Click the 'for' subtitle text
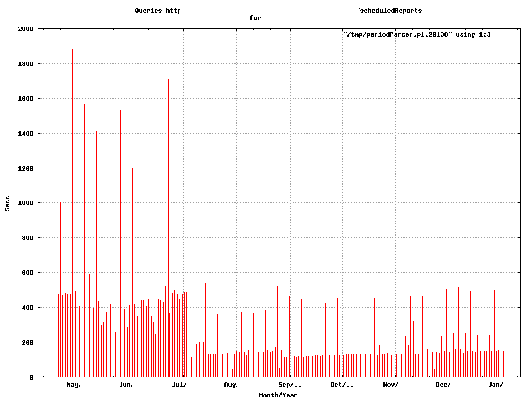Viewport: 532px width, 399px height. (255, 18)
